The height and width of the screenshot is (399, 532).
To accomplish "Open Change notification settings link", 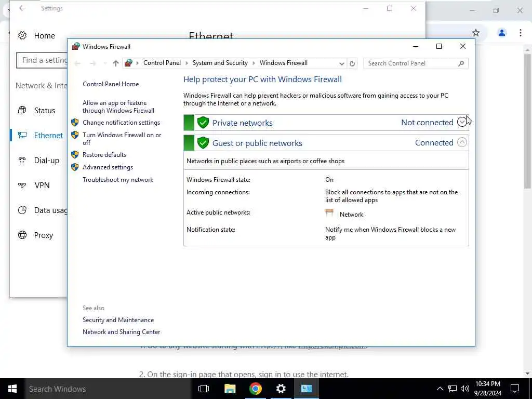I will [x=121, y=123].
